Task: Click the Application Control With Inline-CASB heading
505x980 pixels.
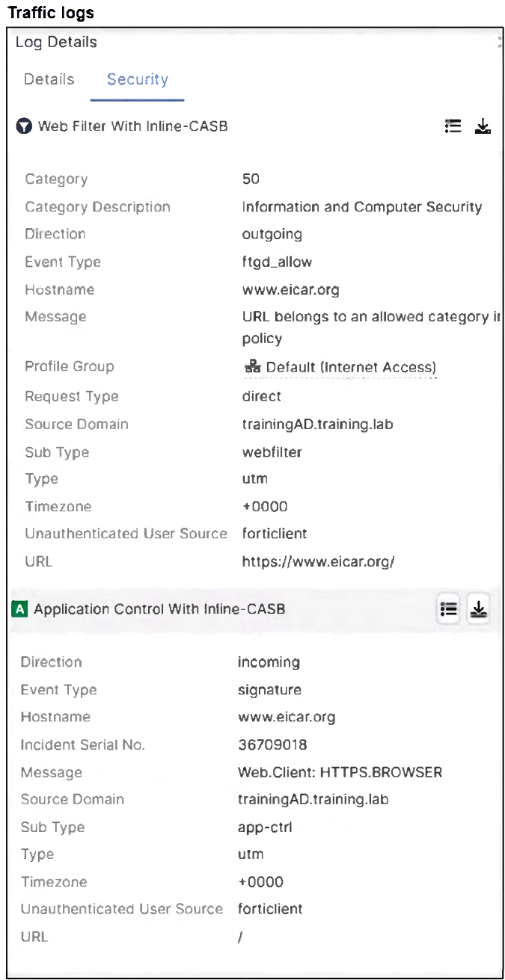Action: (x=159, y=609)
